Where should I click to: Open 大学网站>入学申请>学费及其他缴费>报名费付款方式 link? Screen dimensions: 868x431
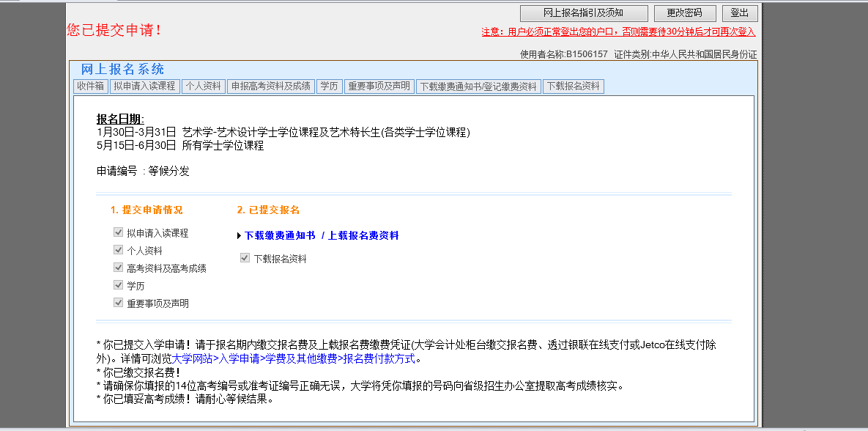tap(293, 359)
